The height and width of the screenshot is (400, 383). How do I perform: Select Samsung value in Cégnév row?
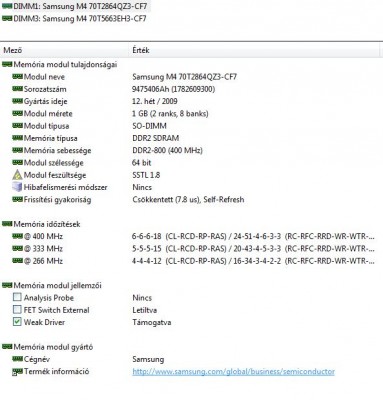(148, 359)
